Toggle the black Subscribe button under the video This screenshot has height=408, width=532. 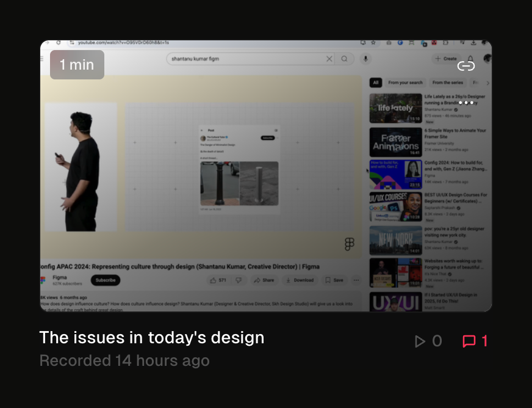(106, 280)
